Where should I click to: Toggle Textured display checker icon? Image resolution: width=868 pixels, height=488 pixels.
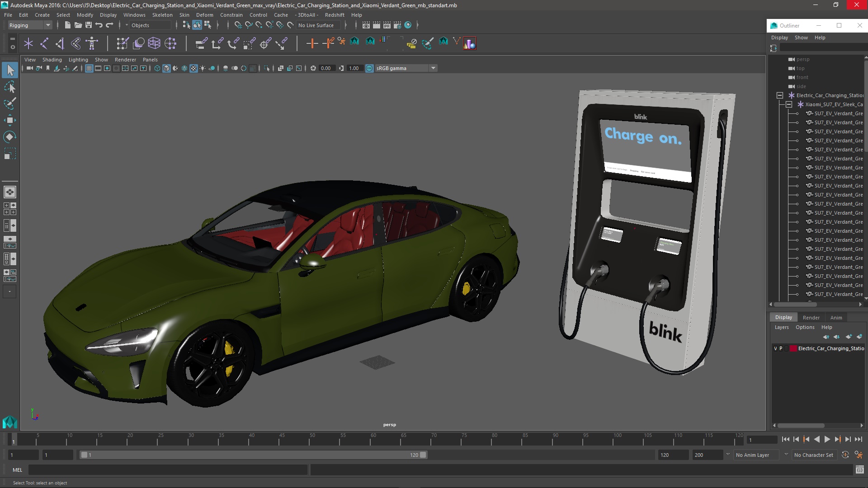point(193,68)
